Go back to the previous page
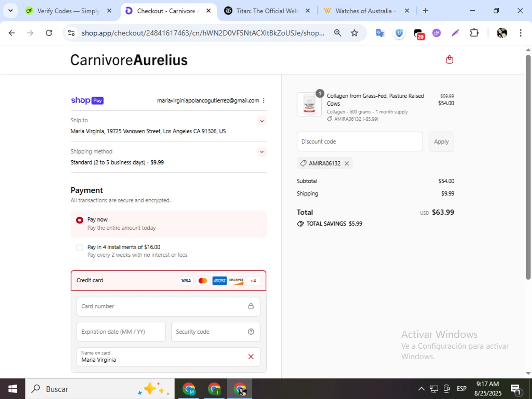Screen dimensions: 532x399 pos(12,33)
